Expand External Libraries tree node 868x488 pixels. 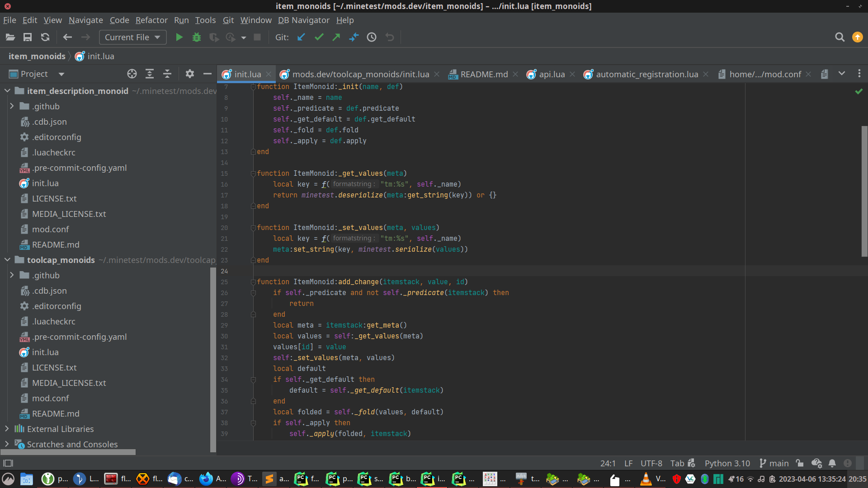click(7, 429)
